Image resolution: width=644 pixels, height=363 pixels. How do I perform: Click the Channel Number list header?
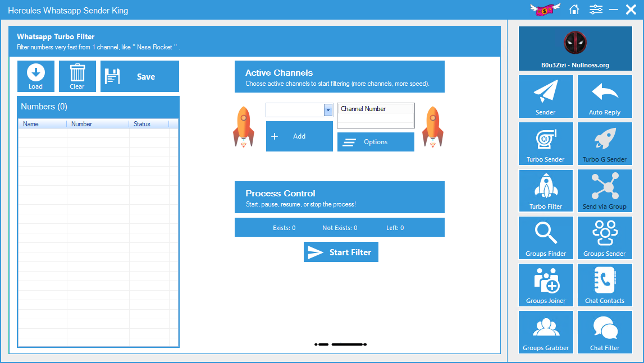376,109
